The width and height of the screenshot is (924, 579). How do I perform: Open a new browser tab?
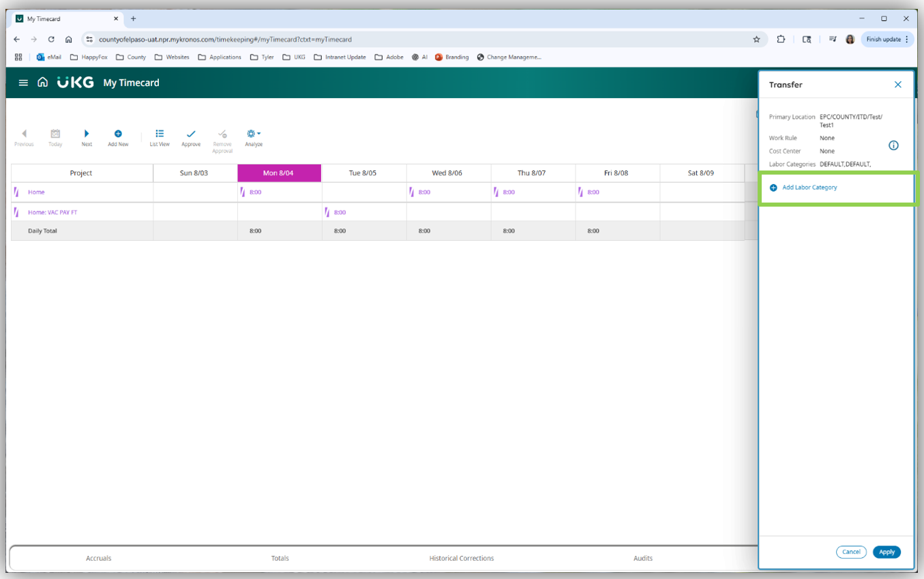[134, 18]
